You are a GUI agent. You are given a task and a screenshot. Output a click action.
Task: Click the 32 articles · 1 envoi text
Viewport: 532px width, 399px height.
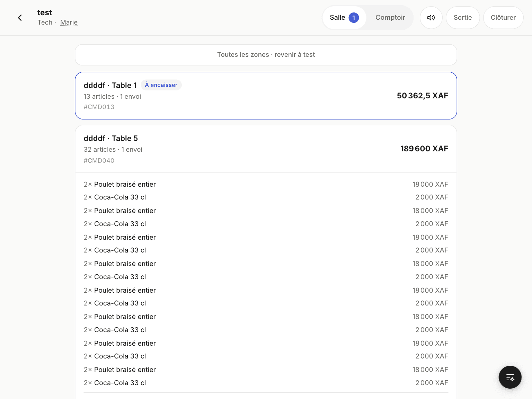coord(113,150)
